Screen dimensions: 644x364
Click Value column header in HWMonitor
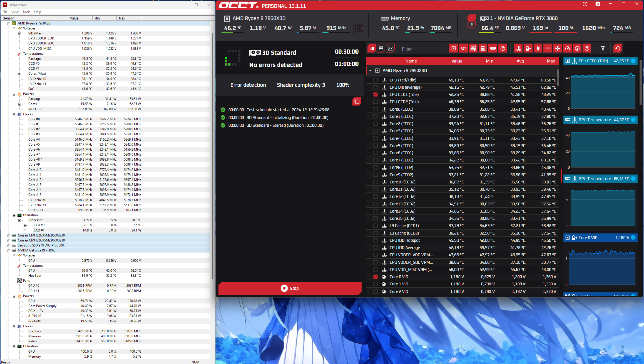80,18
